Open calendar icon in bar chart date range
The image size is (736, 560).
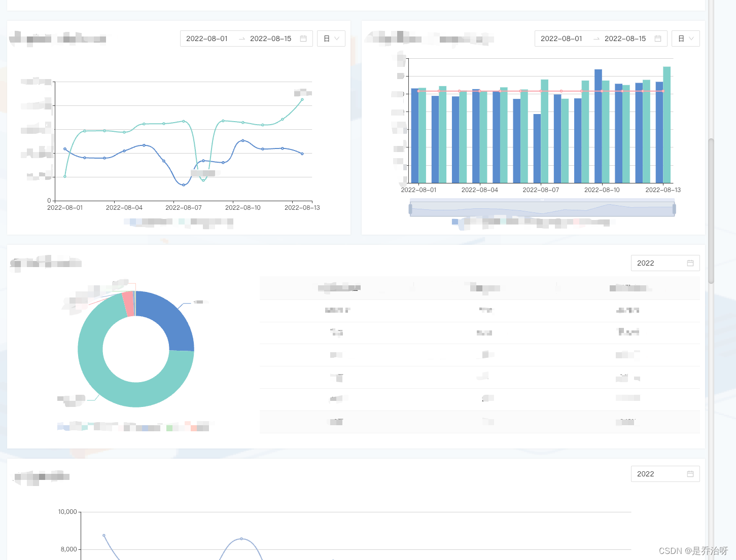pos(658,39)
